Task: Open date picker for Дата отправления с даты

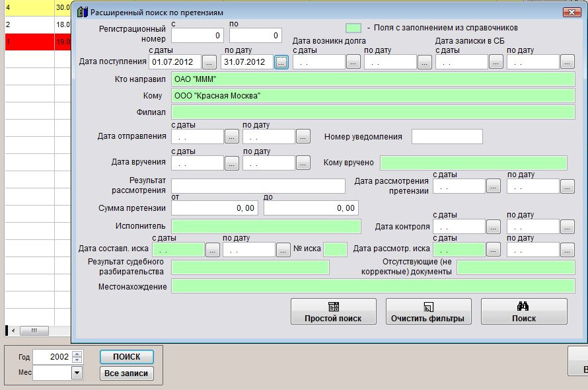Action: pyautogui.click(x=232, y=137)
